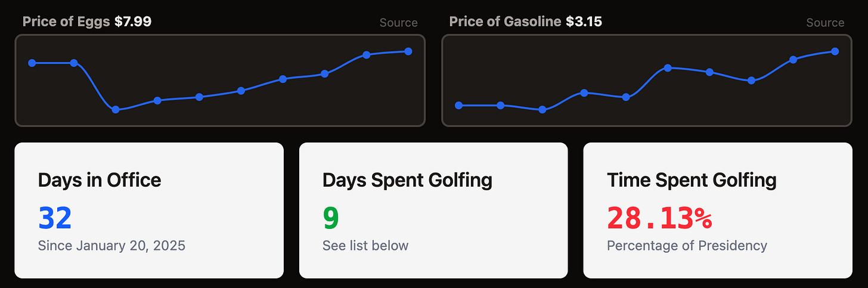
Task: Select the second data point on eggs chart
Action: coord(74,63)
